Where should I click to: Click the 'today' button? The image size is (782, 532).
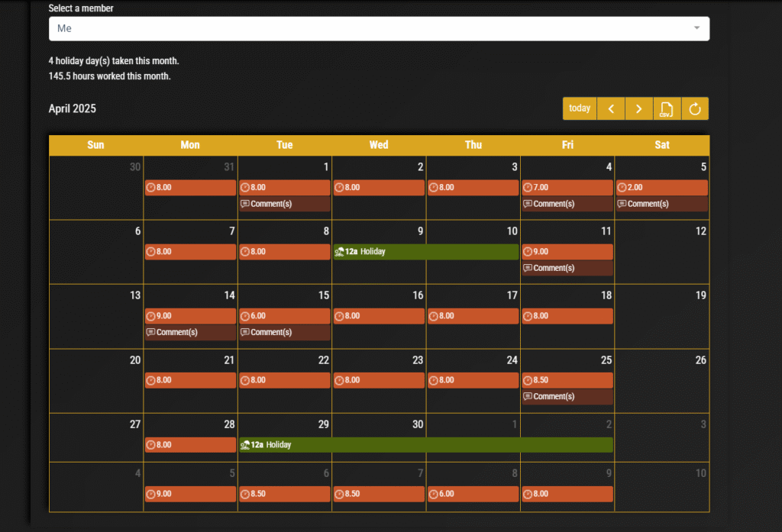coord(579,108)
